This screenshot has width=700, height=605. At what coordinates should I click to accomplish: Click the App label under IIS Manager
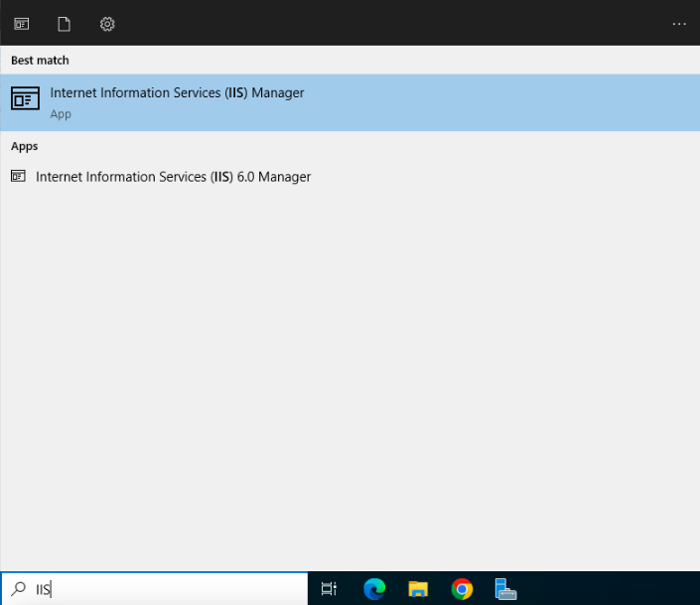coord(61,114)
